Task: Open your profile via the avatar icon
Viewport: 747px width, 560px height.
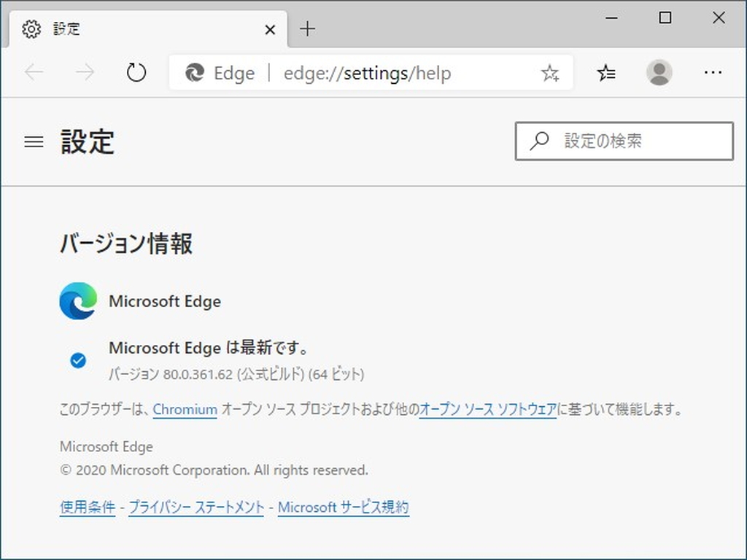Action: point(659,72)
